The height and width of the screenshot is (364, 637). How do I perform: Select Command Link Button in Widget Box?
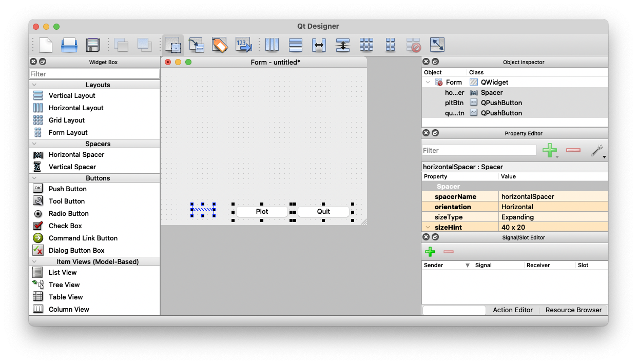coord(83,238)
